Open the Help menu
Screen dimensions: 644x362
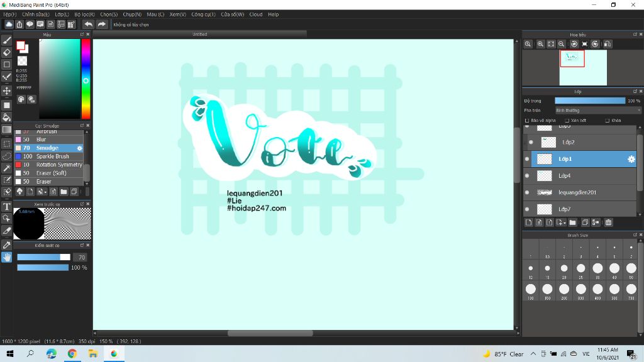(274, 14)
